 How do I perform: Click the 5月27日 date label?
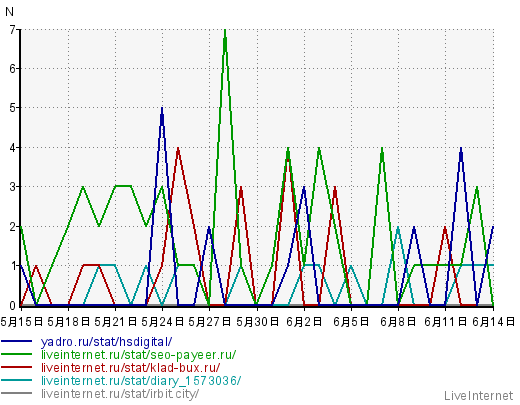[210, 322]
